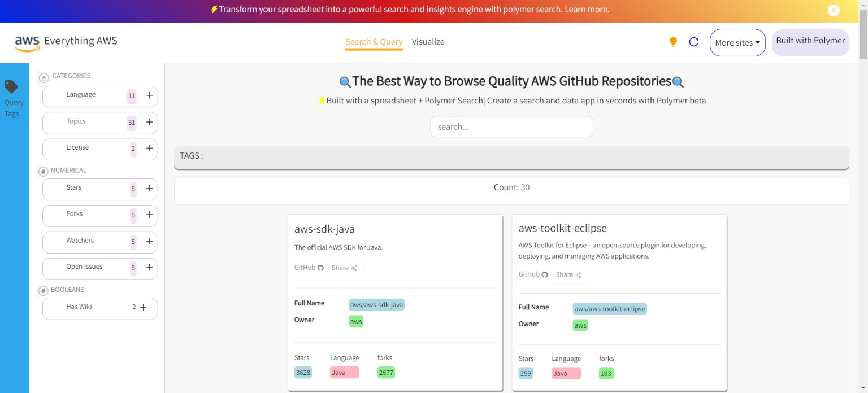Click the search input field
The height and width of the screenshot is (393, 868).
tap(511, 127)
